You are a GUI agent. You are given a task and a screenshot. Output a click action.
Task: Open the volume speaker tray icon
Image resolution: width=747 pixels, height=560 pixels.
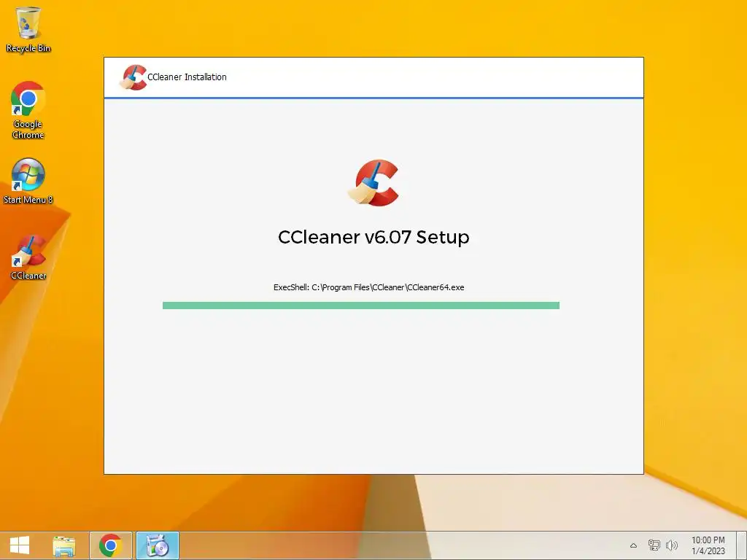672,545
